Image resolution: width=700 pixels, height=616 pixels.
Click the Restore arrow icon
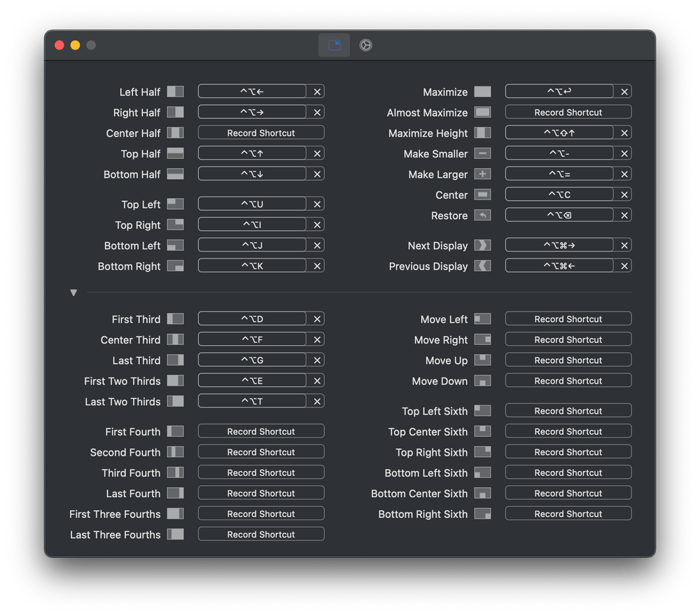pyautogui.click(x=484, y=216)
